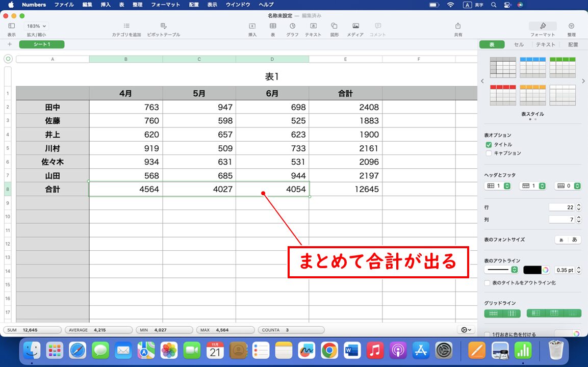Enable the キャプション checkbox

click(489, 153)
